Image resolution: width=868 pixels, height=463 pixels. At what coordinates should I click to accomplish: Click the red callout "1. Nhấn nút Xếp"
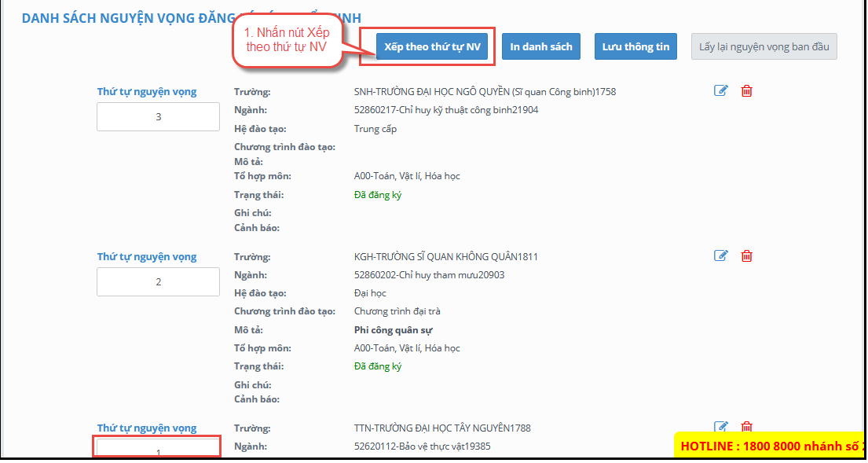288,40
